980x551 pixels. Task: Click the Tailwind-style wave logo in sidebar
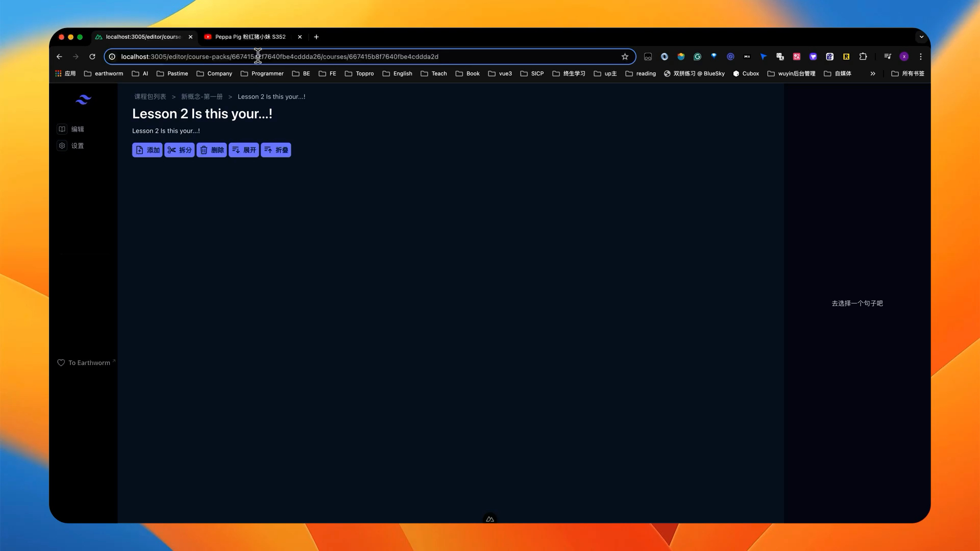tap(83, 99)
